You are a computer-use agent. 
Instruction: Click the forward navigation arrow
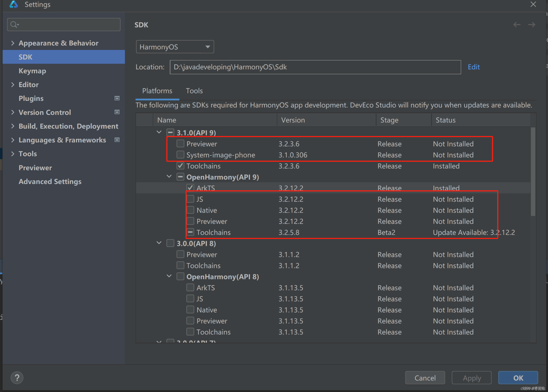click(532, 25)
